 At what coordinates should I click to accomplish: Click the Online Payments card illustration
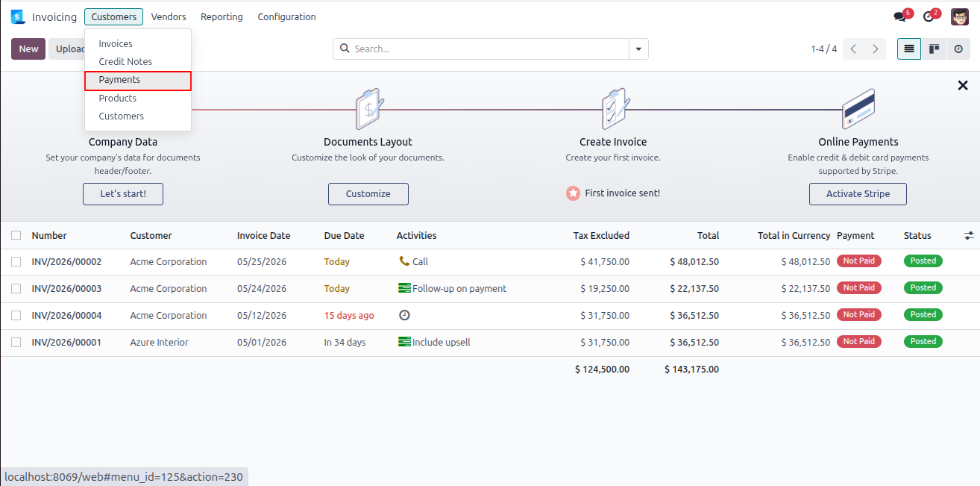point(858,109)
